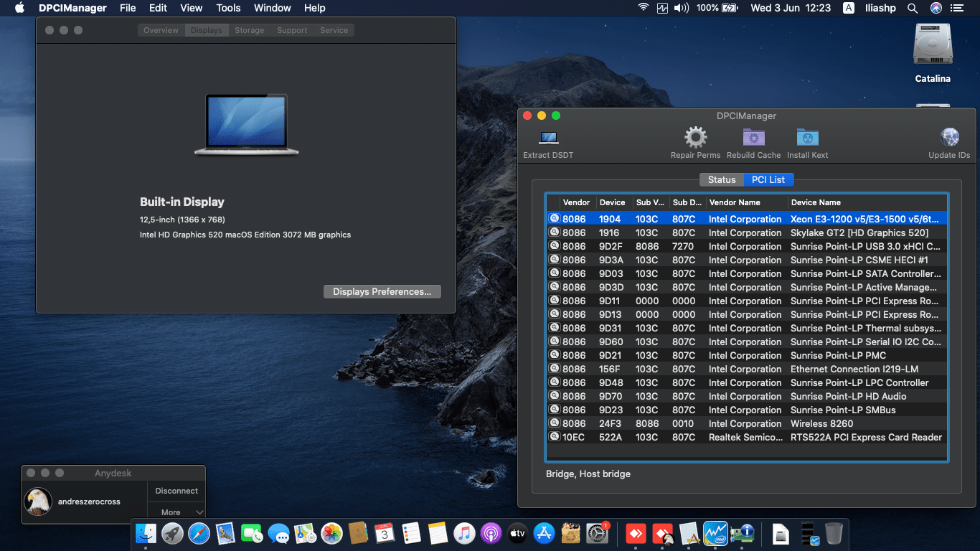Image resolution: width=980 pixels, height=551 pixels.
Task: Switch to the Storage tab
Action: pyautogui.click(x=249, y=30)
